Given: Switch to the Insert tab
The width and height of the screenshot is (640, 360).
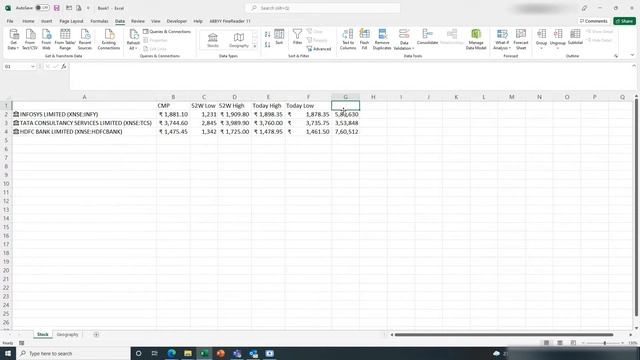Looking at the screenshot, I should click(x=47, y=21).
